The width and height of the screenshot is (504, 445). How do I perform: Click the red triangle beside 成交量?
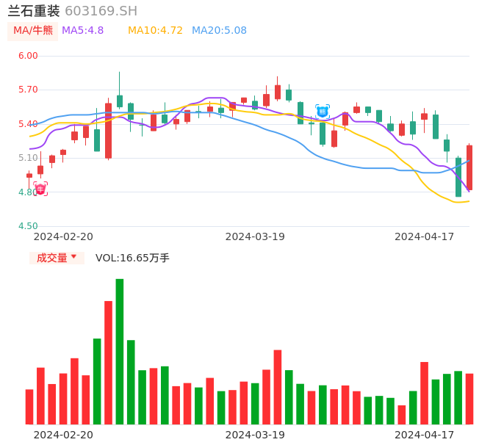(73, 257)
